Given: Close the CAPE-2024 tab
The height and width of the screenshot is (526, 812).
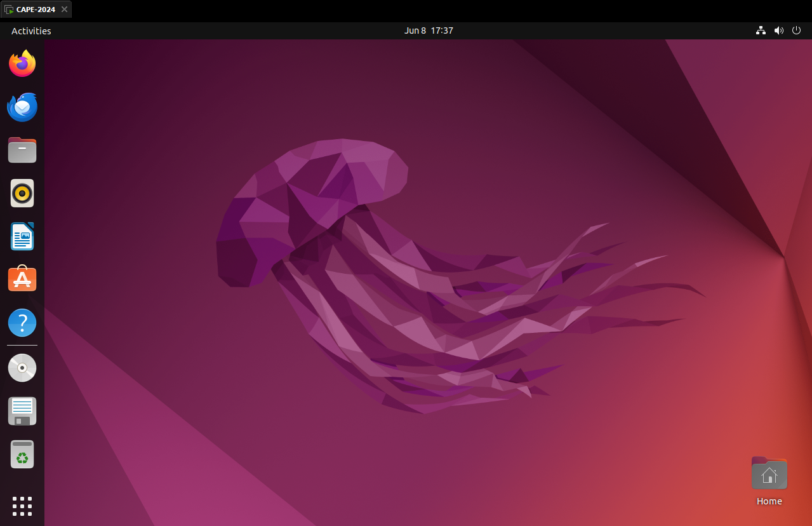Looking at the screenshot, I should click(64, 10).
